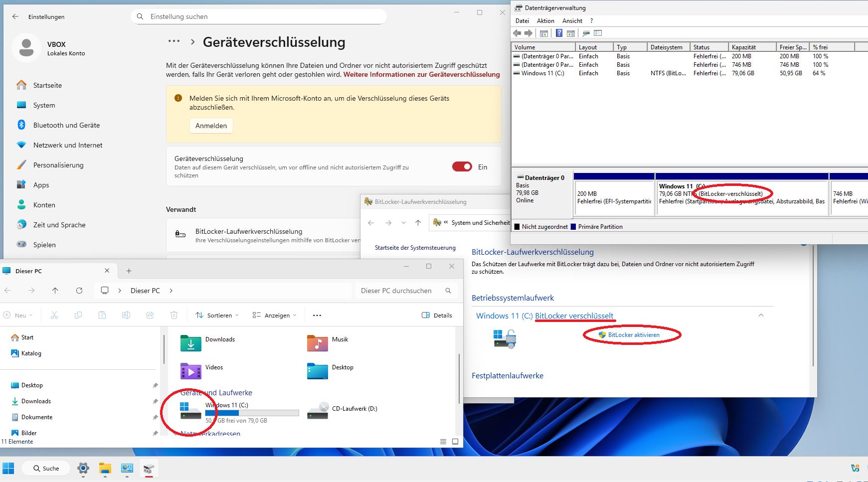
Task: Open the Windows Start menu
Action: 8,469
